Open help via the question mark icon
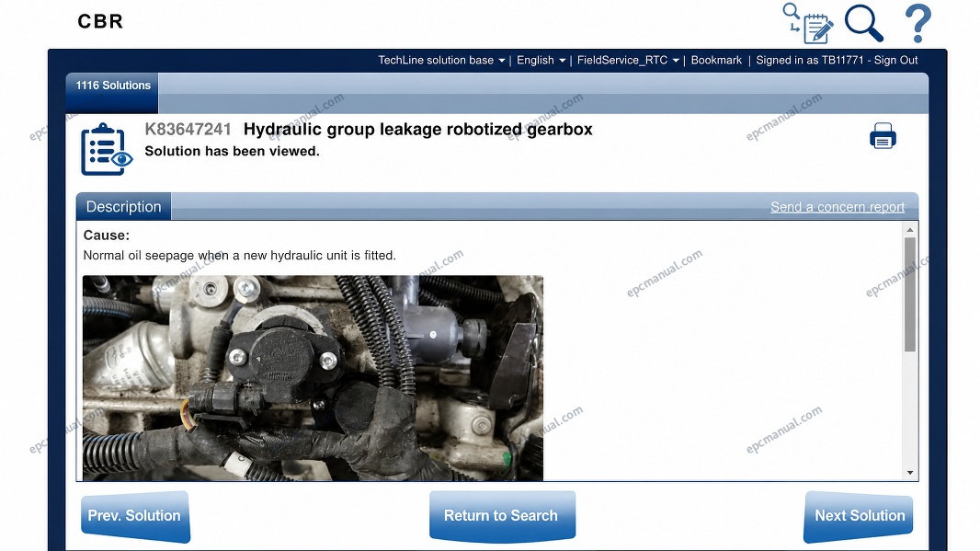 [918, 23]
